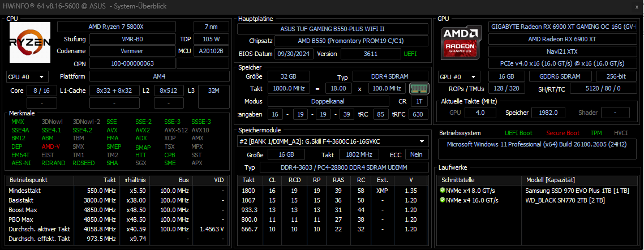Viewport: 644px width, 250px height.
Task: Select the VMR-B0 stepping value
Action: pyautogui.click(x=132, y=40)
